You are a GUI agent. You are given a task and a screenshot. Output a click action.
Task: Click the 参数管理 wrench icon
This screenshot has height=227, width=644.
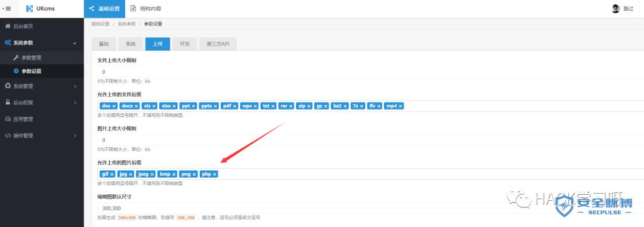point(16,58)
